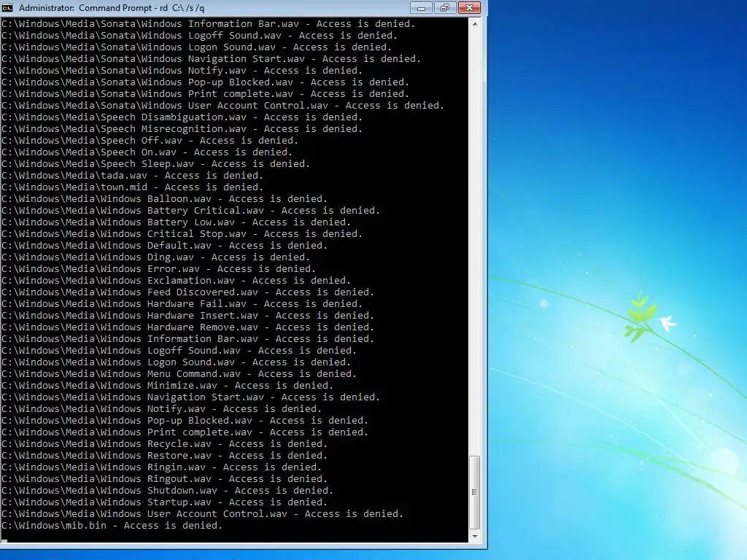Click the 'Sonata\Windows Navigation Start.wav' line
This screenshot has height=560, width=747.
pyautogui.click(x=211, y=59)
